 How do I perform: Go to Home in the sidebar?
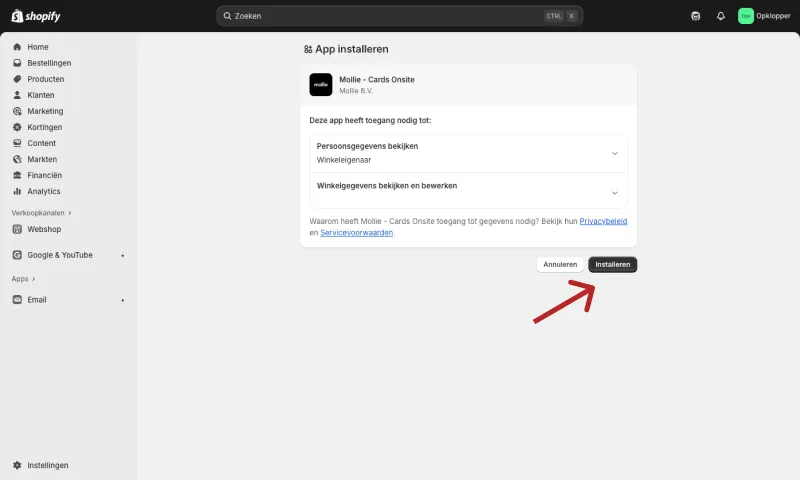click(x=38, y=47)
